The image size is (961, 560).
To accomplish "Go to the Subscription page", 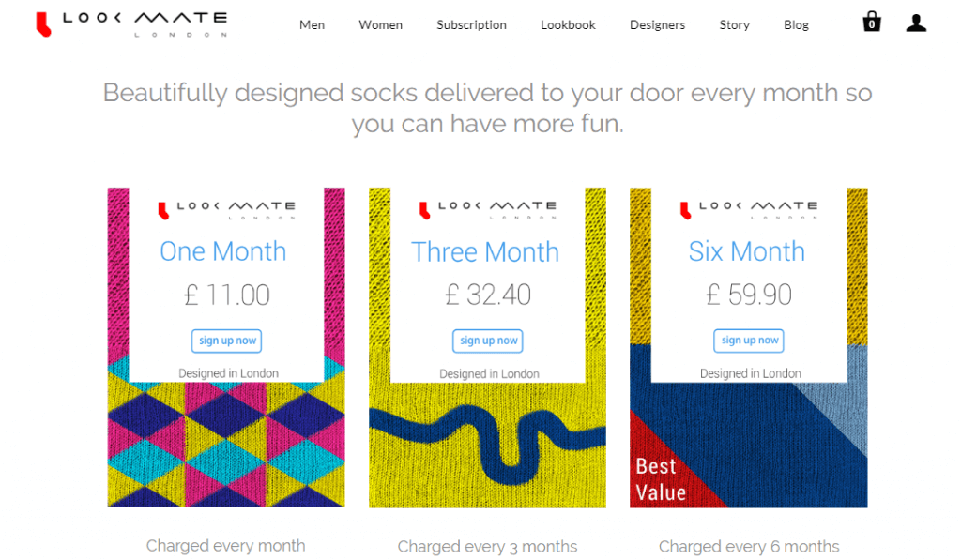I will click(x=471, y=25).
